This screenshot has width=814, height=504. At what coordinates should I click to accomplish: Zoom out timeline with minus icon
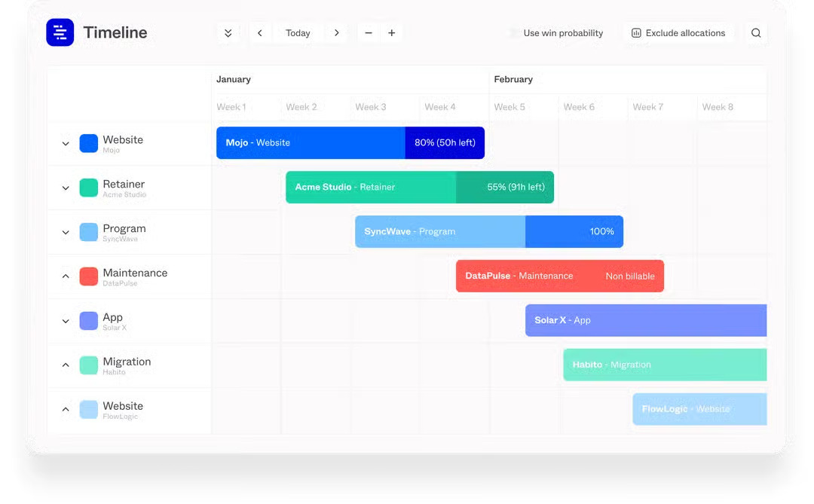[369, 32]
